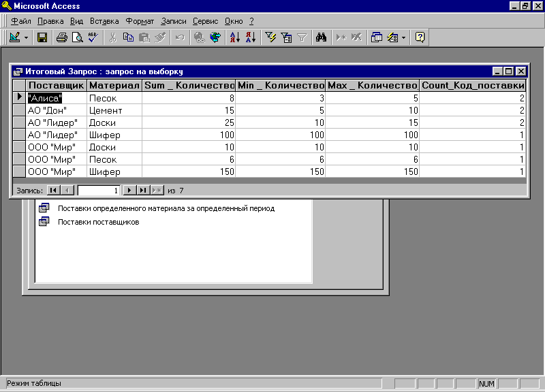Click the АО "Дон" supplier cell
The width and height of the screenshot is (545, 392).
tap(57, 110)
